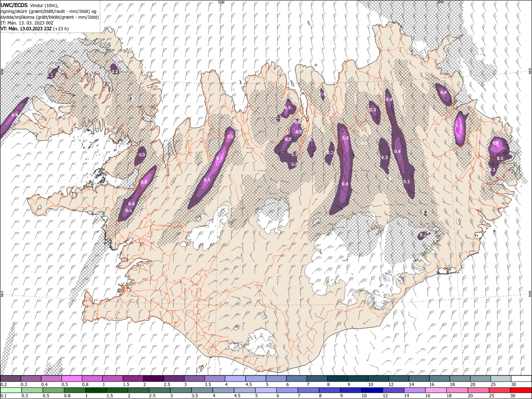Pick lavender snow swatch between 4 and 4.5
This screenshot has width=532, height=399.
coord(235,378)
